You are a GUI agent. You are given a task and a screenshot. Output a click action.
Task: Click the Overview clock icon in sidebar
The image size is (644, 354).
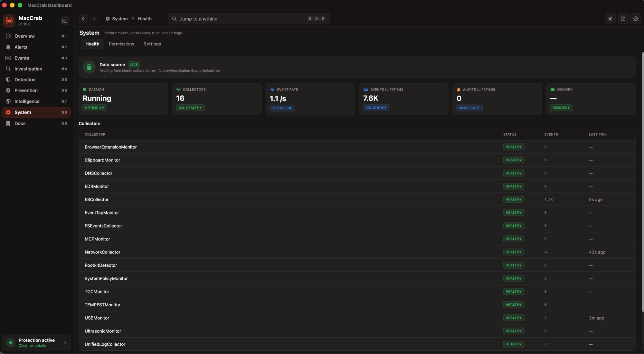8,36
